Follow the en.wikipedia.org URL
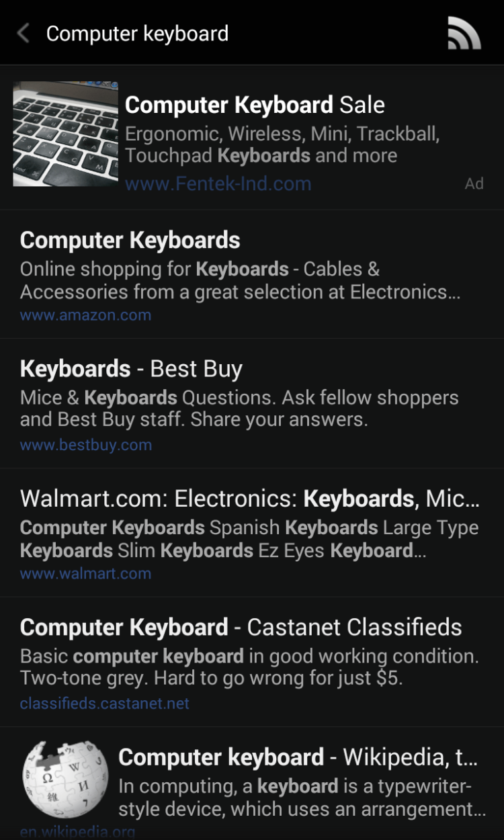 [x=77, y=832]
